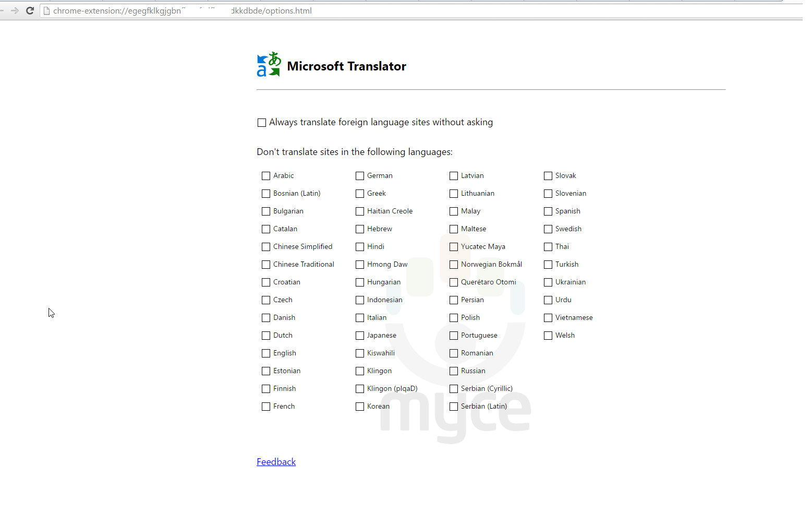This screenshot has width=812, height=524.
Task: Tick the Estonian checkbox
Action: tap(266, 371)
